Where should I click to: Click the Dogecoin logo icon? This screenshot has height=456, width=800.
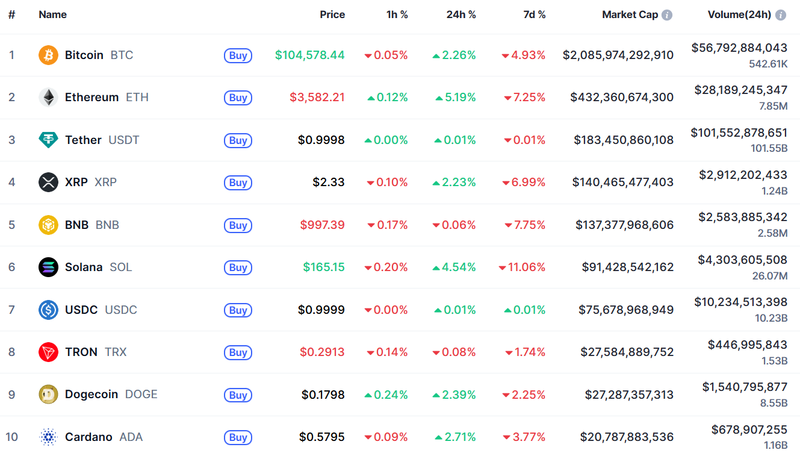[48, 394]
